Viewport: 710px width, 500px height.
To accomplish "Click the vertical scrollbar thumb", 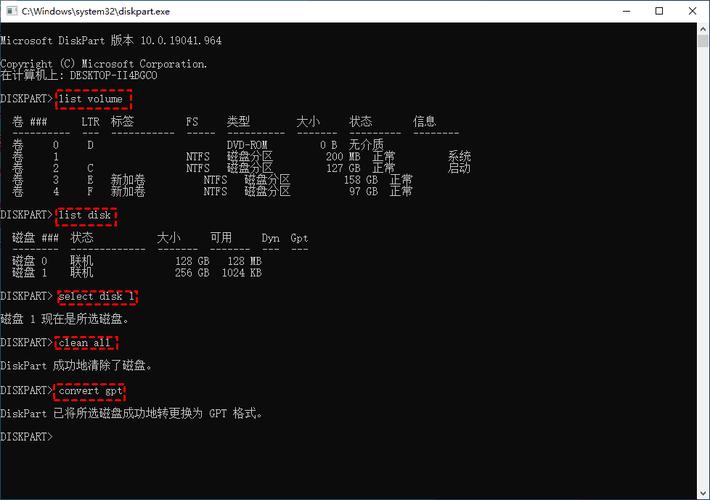I will (703, 41).
